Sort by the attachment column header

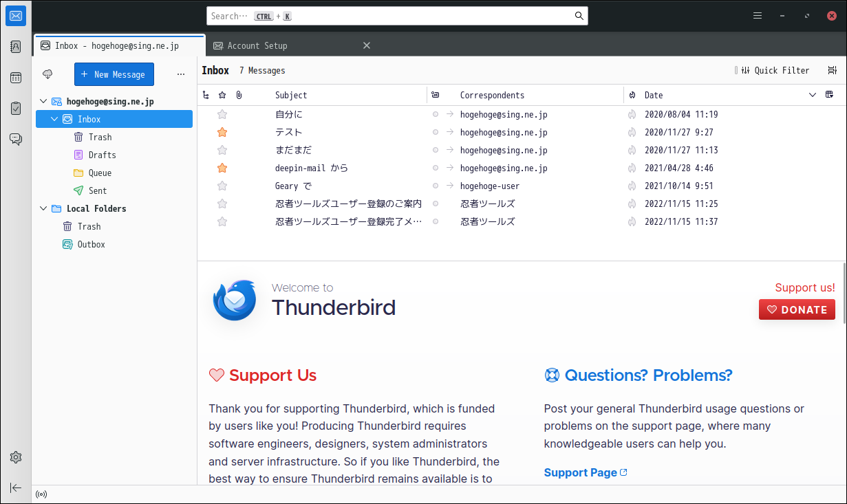click(239, 95)
